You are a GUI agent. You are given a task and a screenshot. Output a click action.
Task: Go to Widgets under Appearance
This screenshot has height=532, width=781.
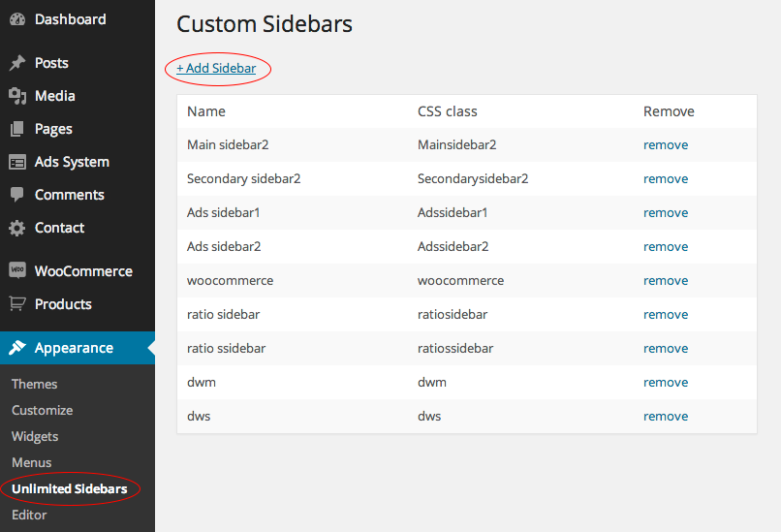coord(35,436)
